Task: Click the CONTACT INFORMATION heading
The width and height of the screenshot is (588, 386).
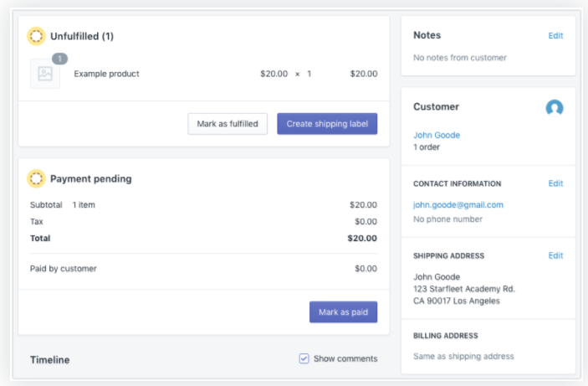Action: [x=458, y=183]
